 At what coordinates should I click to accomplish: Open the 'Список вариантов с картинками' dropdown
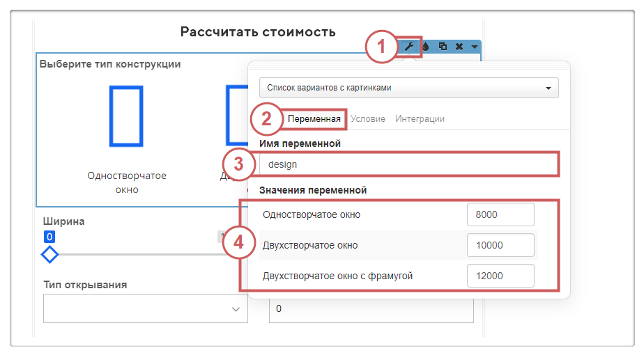[408, 88]
